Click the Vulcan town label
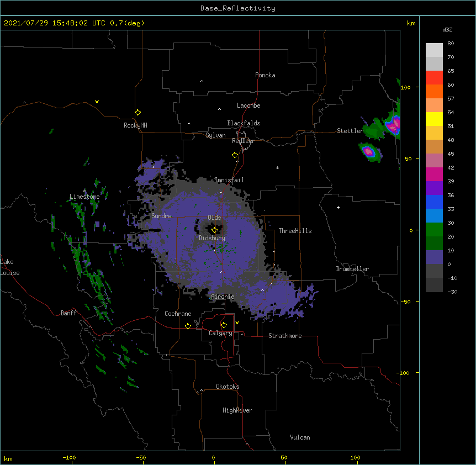476x465 pixels. click(300, 437)
